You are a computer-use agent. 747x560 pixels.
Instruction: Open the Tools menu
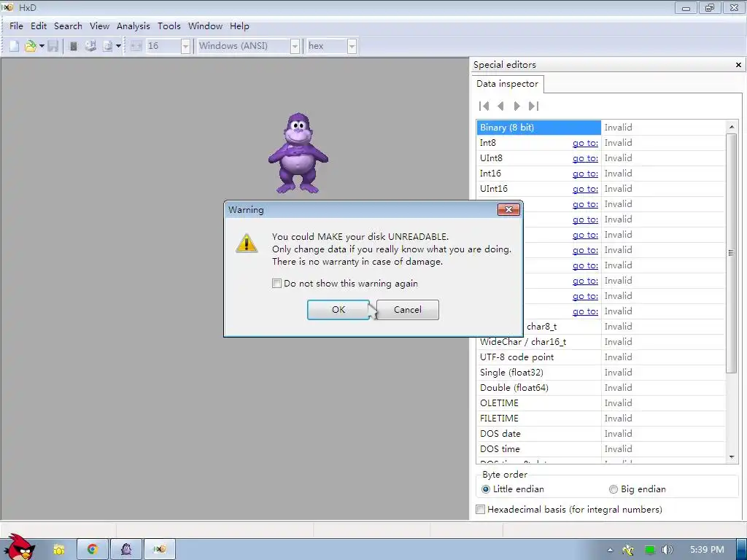(x=169, y=26)
